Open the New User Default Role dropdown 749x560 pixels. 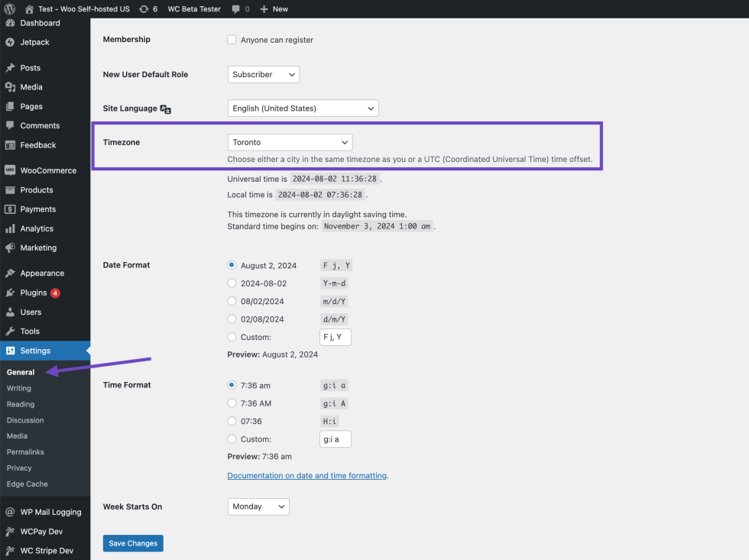coord(263,74)
